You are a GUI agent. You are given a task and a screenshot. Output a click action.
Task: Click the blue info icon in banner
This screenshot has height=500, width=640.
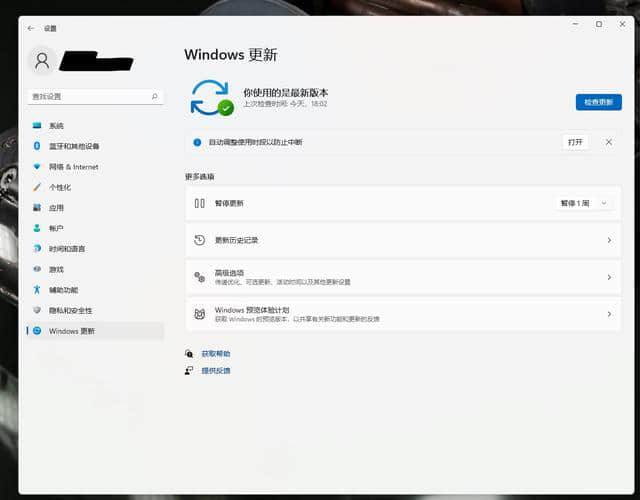click(197, 142)
